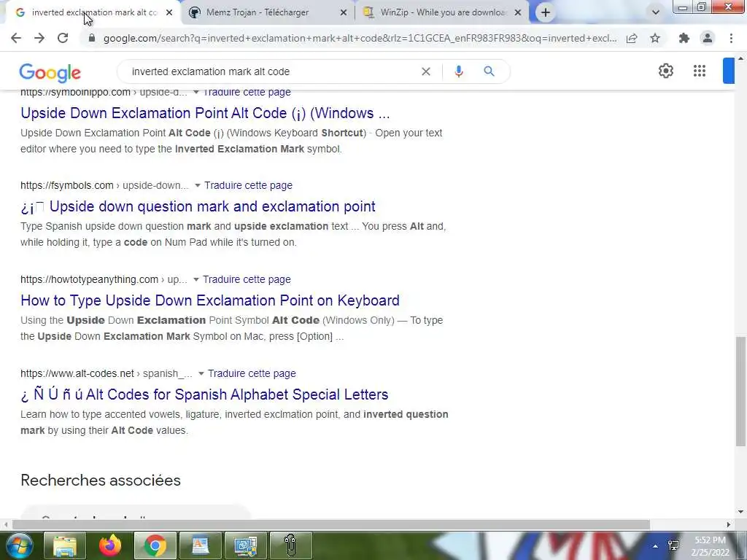747x560 pixels.
Task: Click the https://fsymbols.com URL text
Action: pyautogui.click(x=66, y=185)
